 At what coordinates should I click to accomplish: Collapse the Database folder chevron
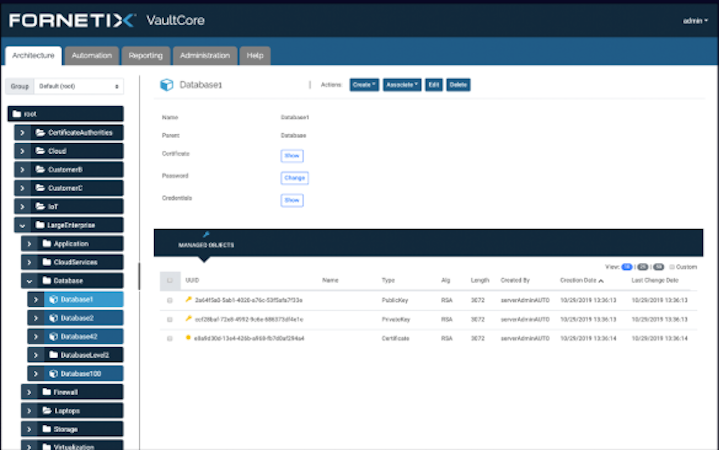pyautogui.click(x=29, y=281)
